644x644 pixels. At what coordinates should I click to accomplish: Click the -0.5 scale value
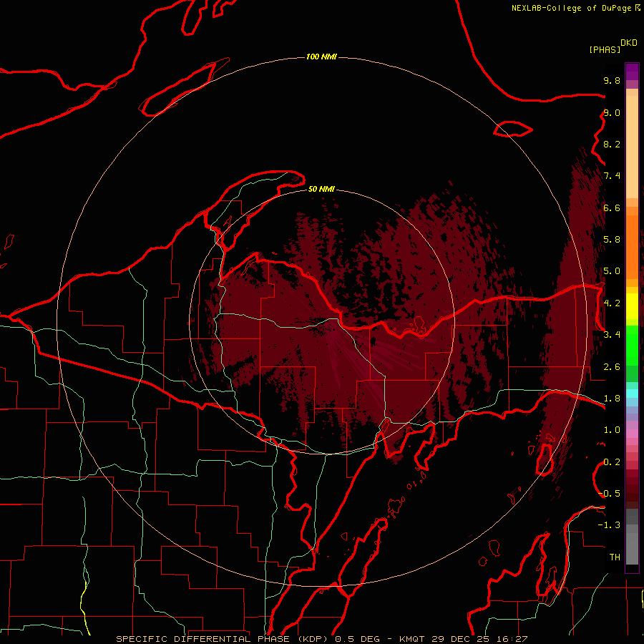click(x=609, y=494)
